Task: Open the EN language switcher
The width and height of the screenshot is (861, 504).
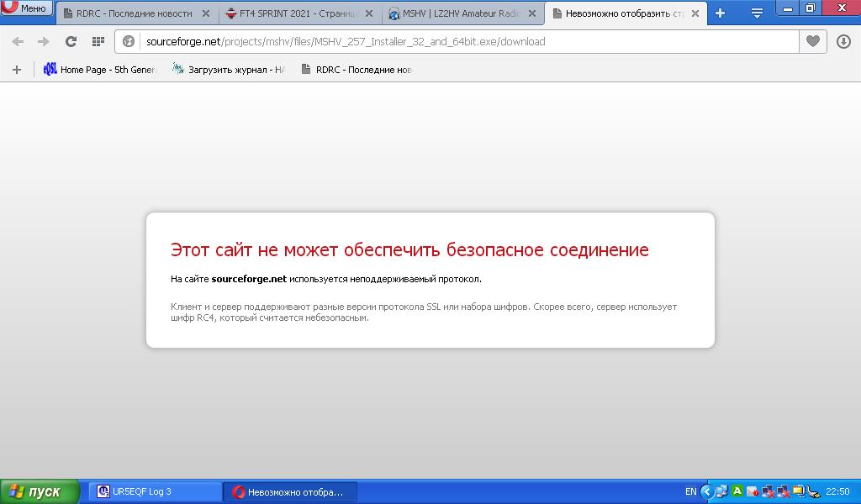Action: (690, 491)
